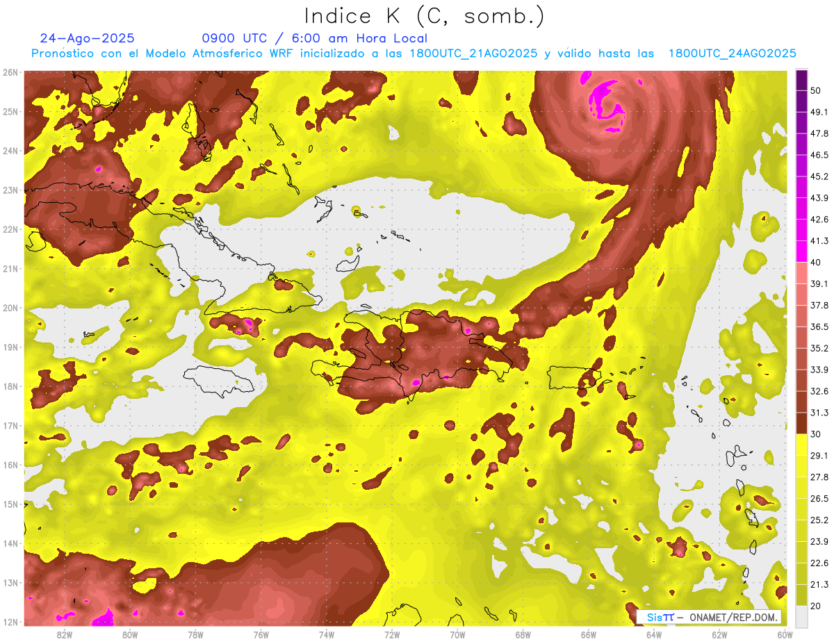Screen dimensions: 834x644
Task: Click the latitude label "14N"
Action: [x=10, y=543]
